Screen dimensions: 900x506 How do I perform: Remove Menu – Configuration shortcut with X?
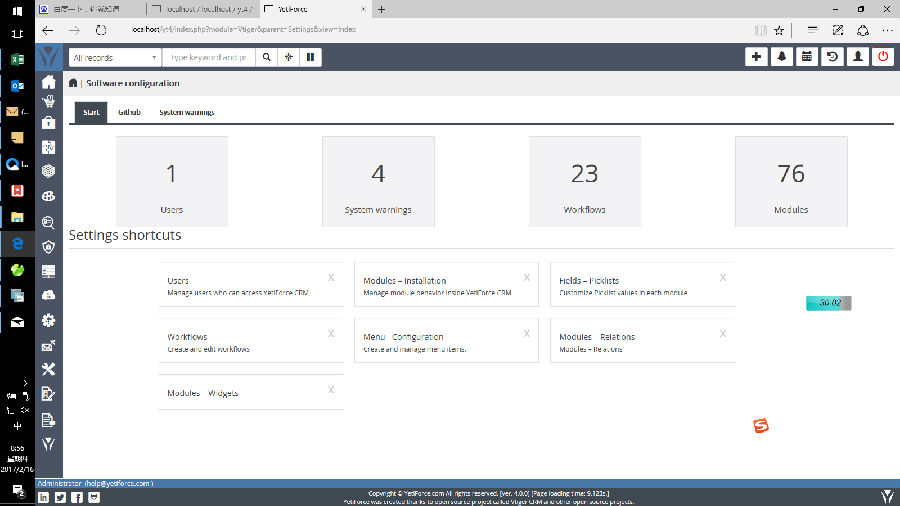527,334
